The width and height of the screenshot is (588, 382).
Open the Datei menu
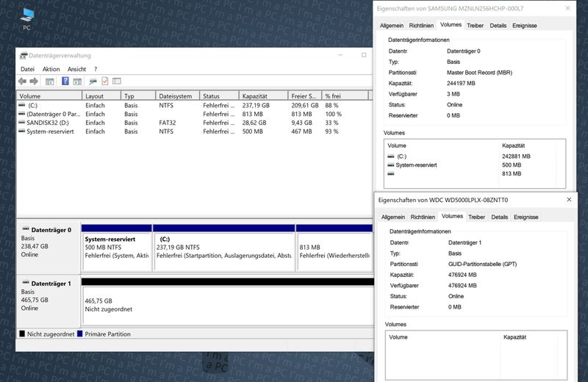27,69
